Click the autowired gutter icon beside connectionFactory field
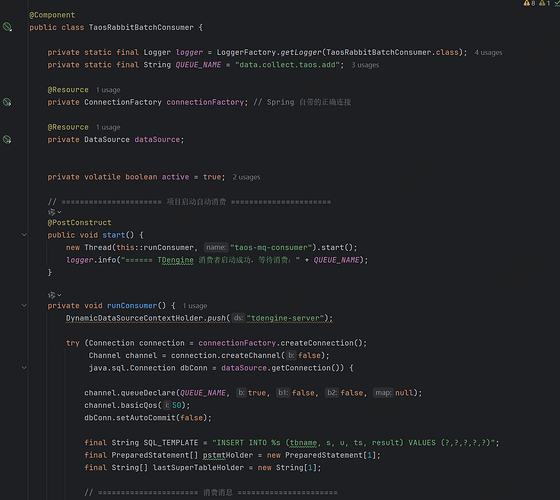 click(x=7, y=102)
